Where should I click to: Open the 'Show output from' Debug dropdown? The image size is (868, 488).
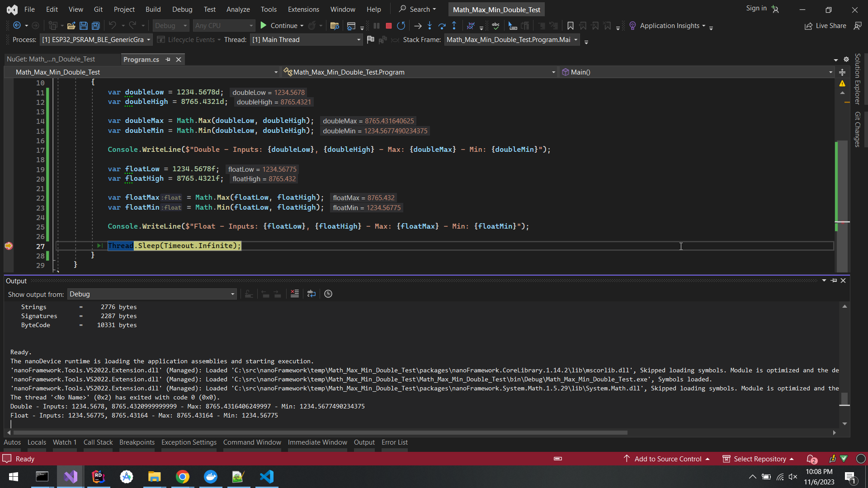click(232, 294)
